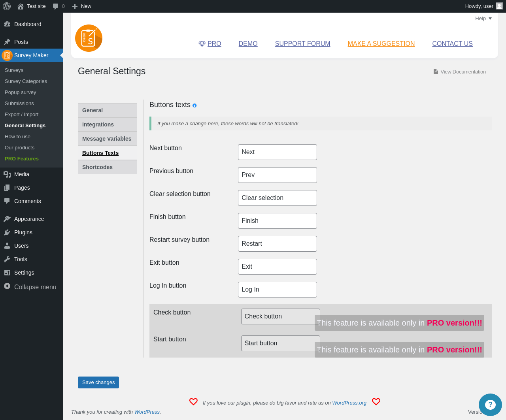Expand the Help dropdown
Screen dimensions: 506x420
click(x=483, y=19)
